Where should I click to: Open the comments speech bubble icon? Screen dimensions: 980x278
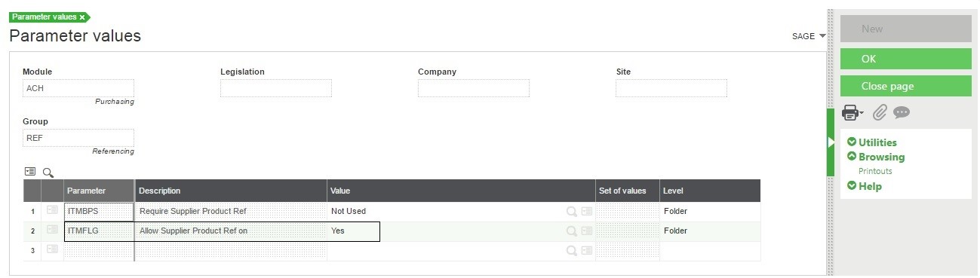point(902,112)
